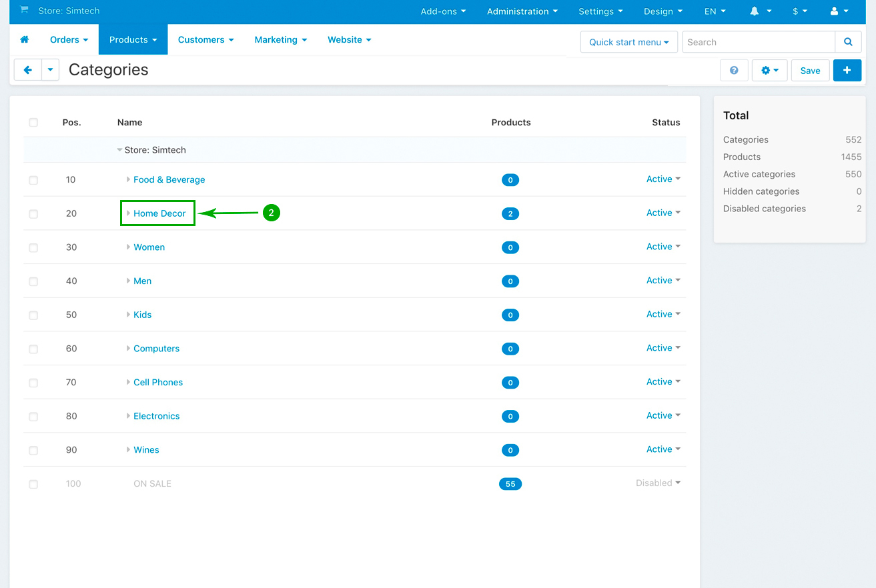Open the gear settings dropdown
876x588 pixels.
click(x=769, y=71)
